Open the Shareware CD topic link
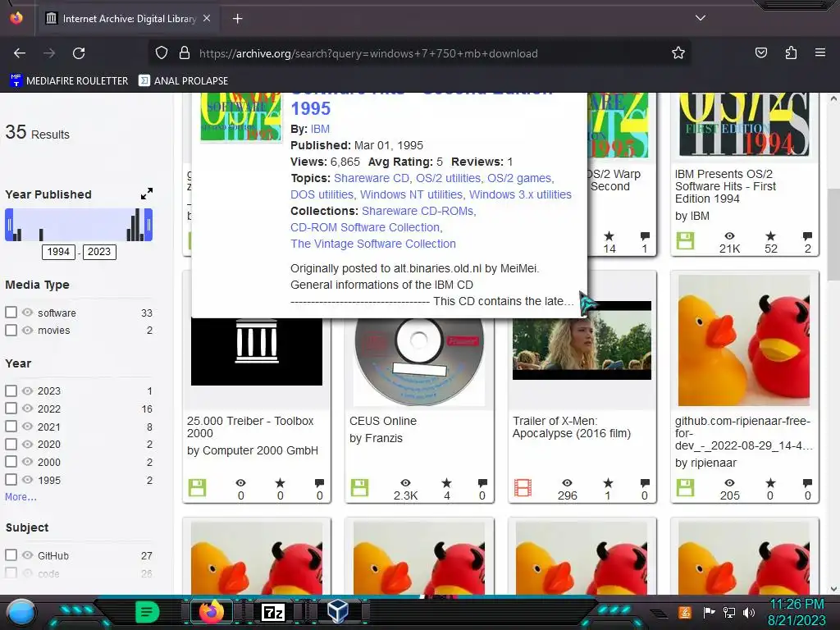 [372, 178]
